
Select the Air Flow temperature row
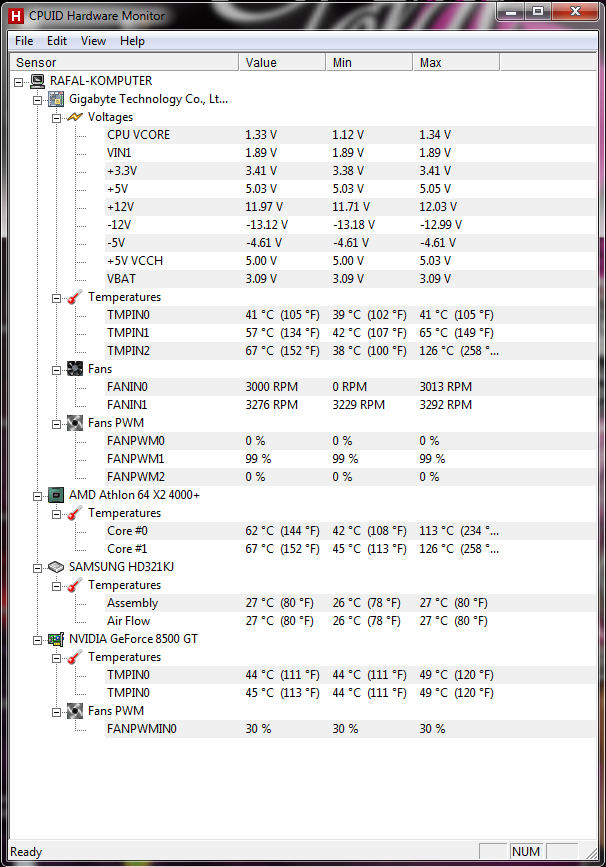[x=351, y=621]
